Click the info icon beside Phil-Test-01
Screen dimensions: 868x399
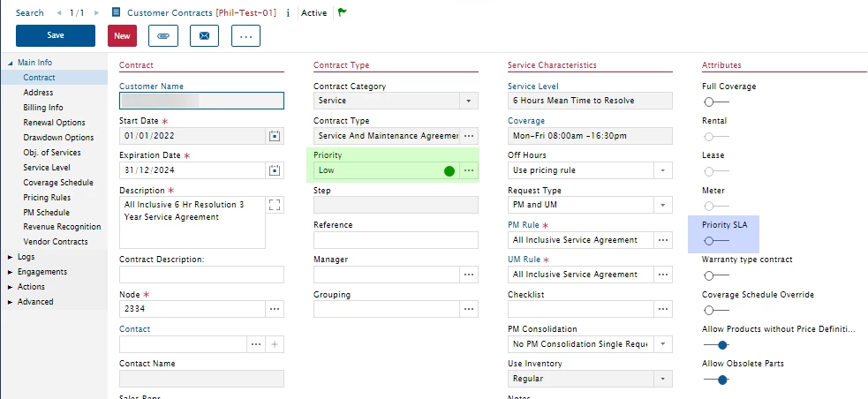[x=288, y=13]
